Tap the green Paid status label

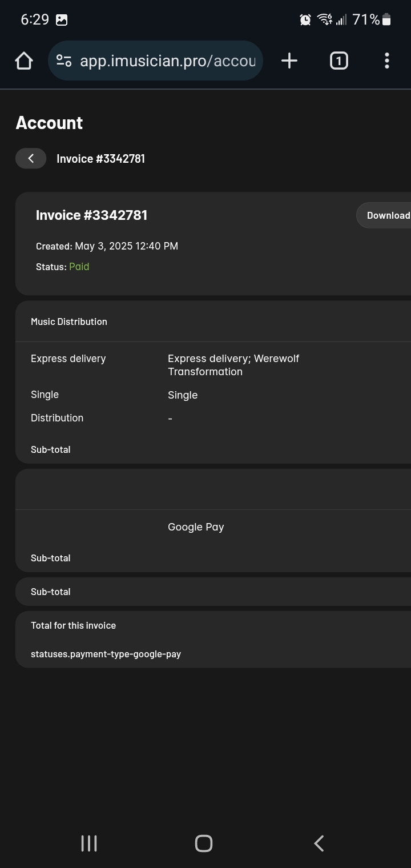[79, 267]
